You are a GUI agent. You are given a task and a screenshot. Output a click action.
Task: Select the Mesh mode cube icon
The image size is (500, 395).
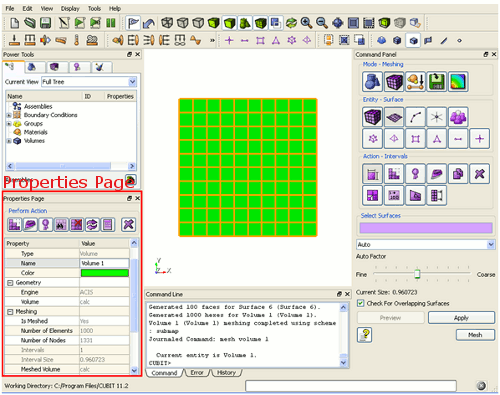pos(394,82)
